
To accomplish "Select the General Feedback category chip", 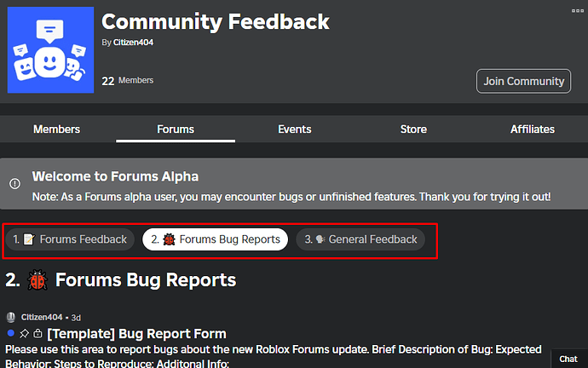I will [361, 239].
